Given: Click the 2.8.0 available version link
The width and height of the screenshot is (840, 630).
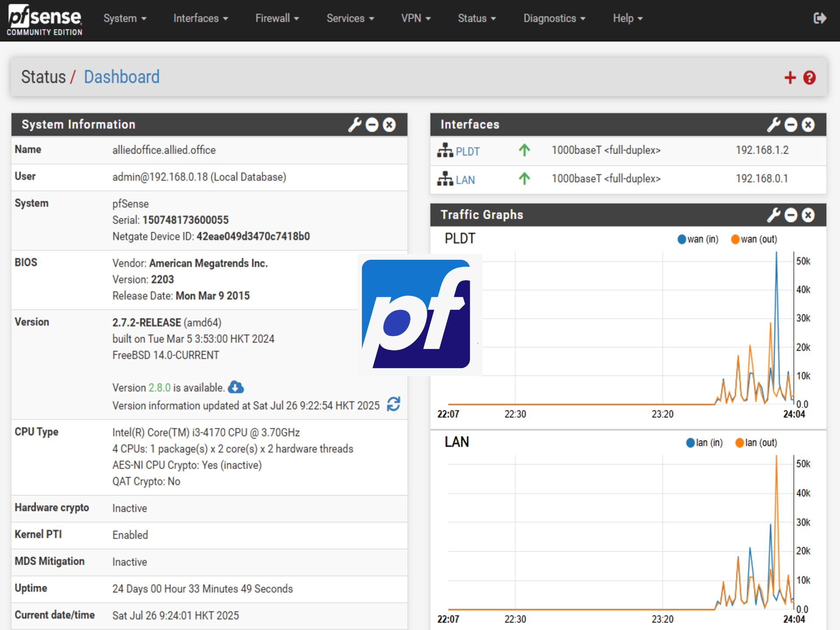Looking at the screenshot, I should tap(159, 388).
